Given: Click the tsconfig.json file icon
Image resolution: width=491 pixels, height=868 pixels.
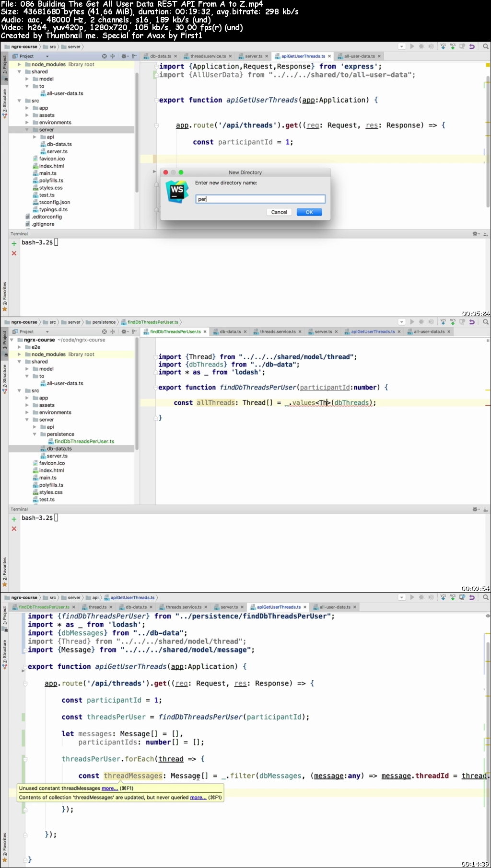Looking at the screenshot, I should tap(35, 203).
